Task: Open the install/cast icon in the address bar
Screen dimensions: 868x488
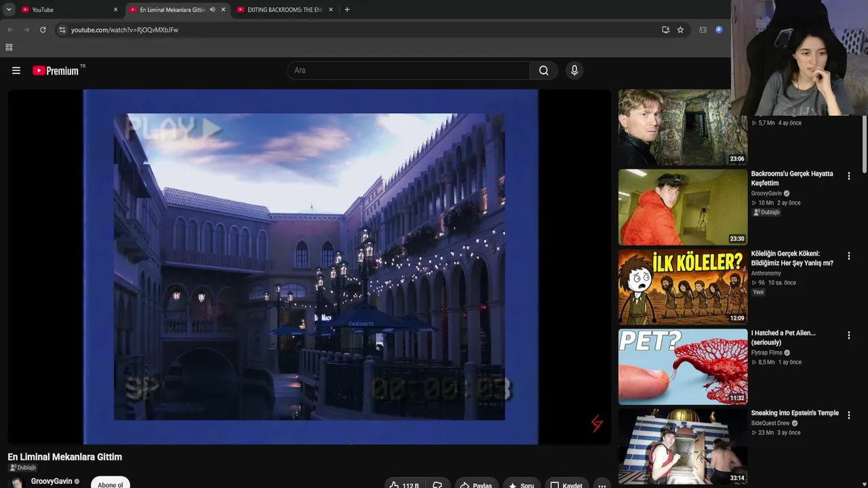Action: pos(665,30)
